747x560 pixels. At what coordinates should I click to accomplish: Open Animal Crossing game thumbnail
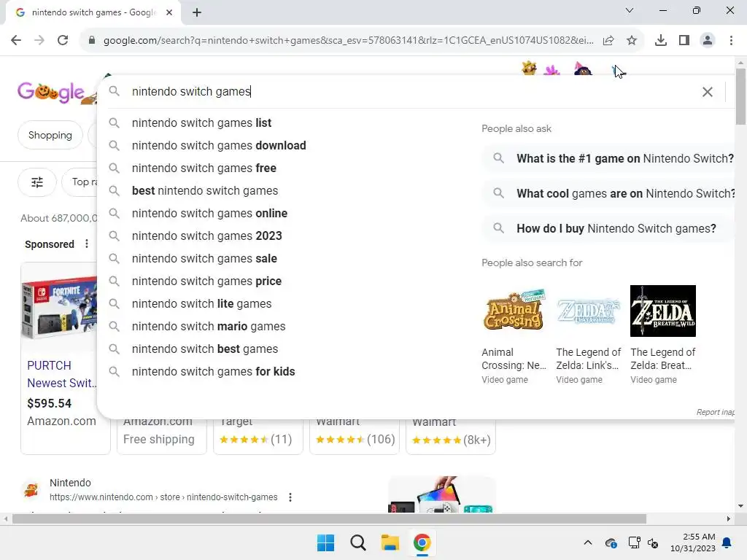514,311
